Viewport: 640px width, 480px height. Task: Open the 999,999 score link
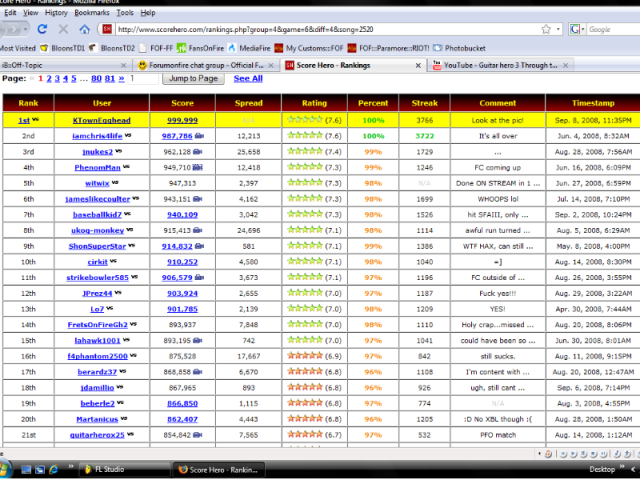pyautogui.click(x=182, y=120)
